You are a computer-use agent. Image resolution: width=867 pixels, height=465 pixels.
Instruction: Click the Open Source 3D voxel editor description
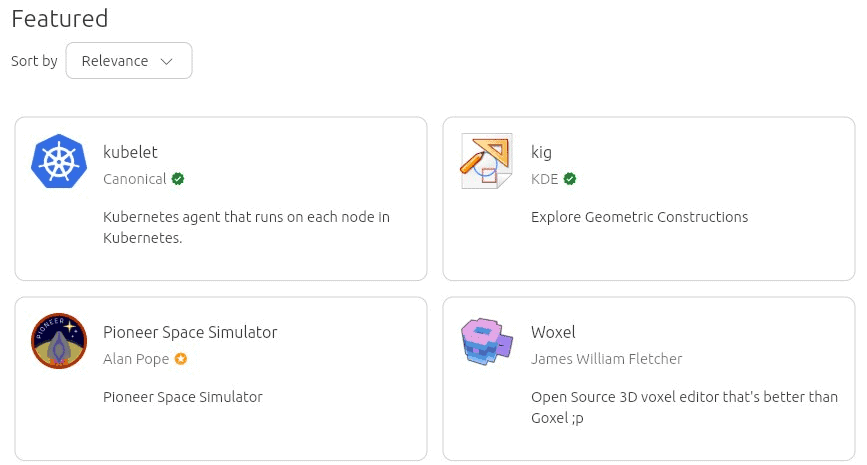(x=685, y=407)
